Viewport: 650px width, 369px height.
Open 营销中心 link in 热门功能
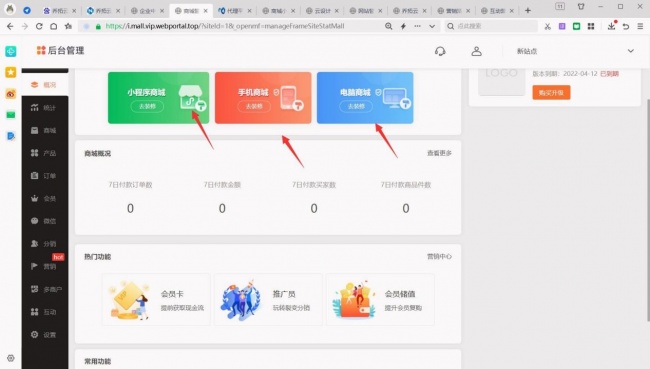pos(439,257)
